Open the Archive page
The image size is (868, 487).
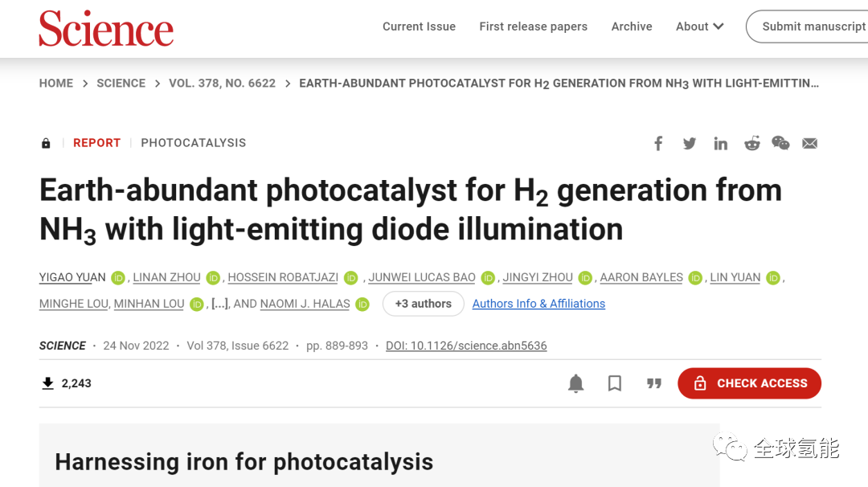(632, 27)
